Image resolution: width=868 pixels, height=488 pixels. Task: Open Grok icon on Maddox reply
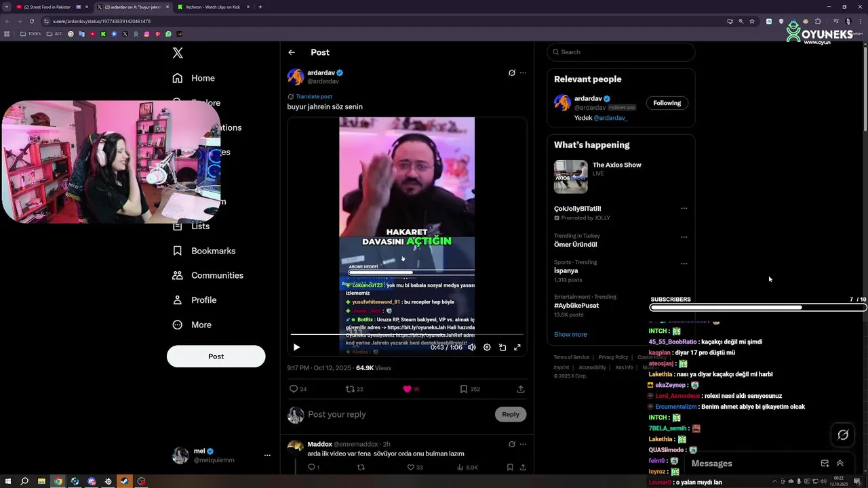[512, 444]
